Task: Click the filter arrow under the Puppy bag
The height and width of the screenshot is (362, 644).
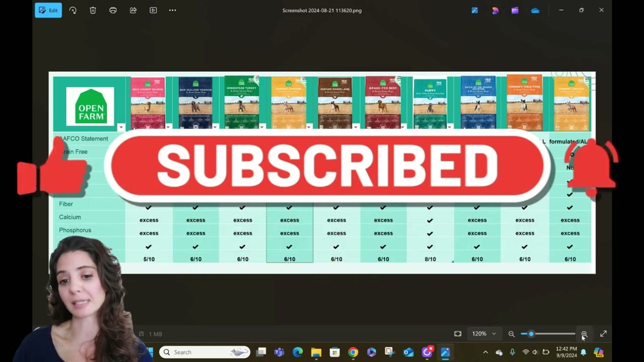Action: tap(449, 127)
